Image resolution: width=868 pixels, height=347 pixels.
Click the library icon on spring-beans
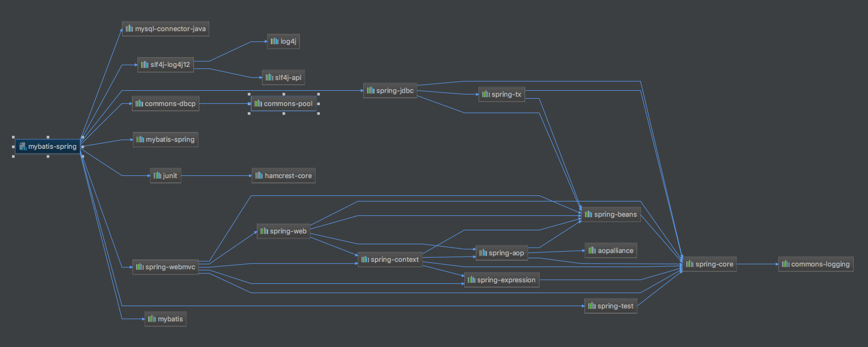tap(588, 214)
